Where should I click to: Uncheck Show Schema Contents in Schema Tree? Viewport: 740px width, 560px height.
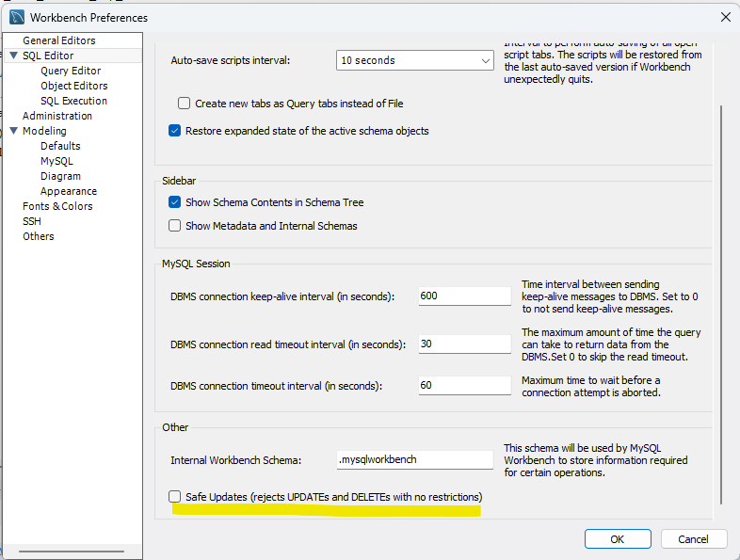(174, 202)
